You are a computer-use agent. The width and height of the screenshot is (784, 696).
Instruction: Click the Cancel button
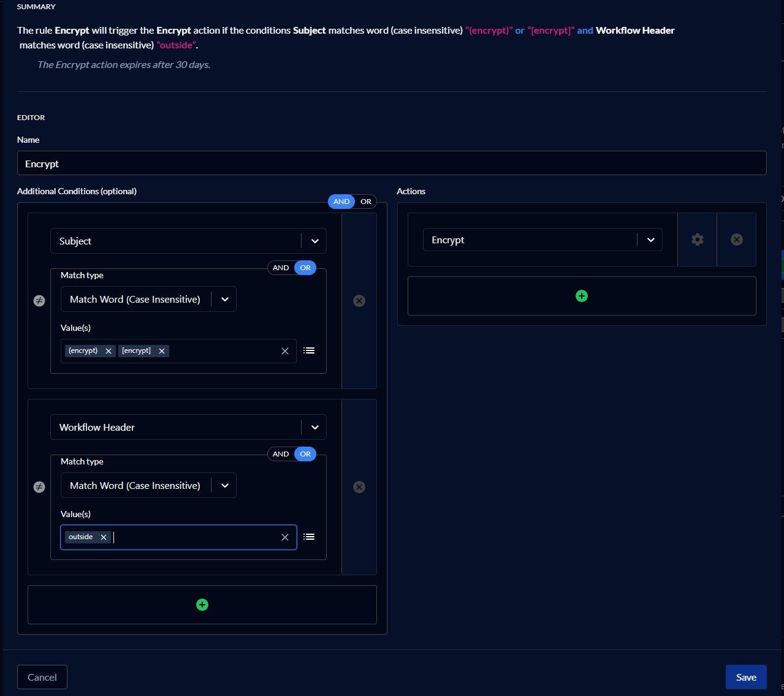pyautogui.click(x=42, y=677)
